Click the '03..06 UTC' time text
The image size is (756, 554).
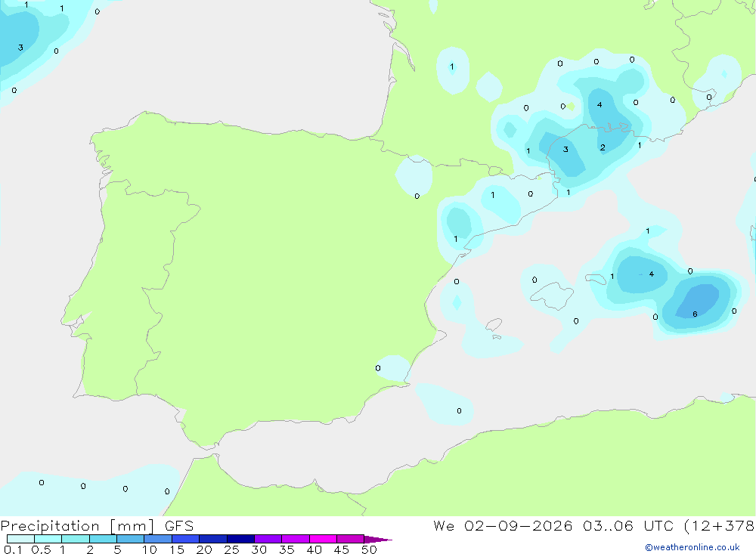click(627, 526)
